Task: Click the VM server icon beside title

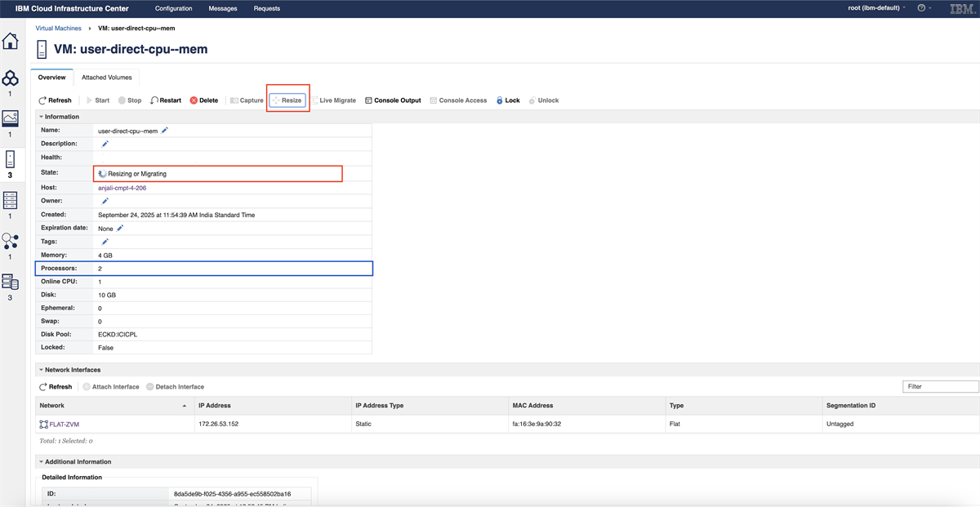Action: (42, 49)
